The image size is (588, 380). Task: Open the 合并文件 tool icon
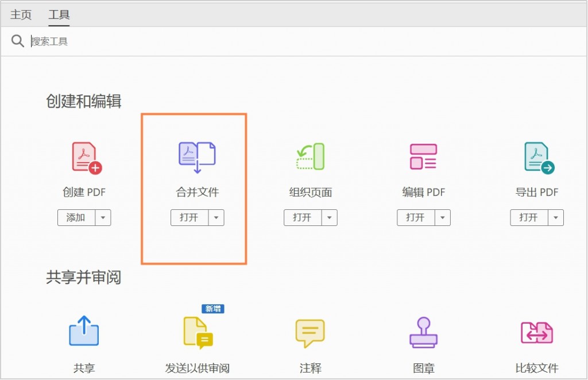point(197,155)
